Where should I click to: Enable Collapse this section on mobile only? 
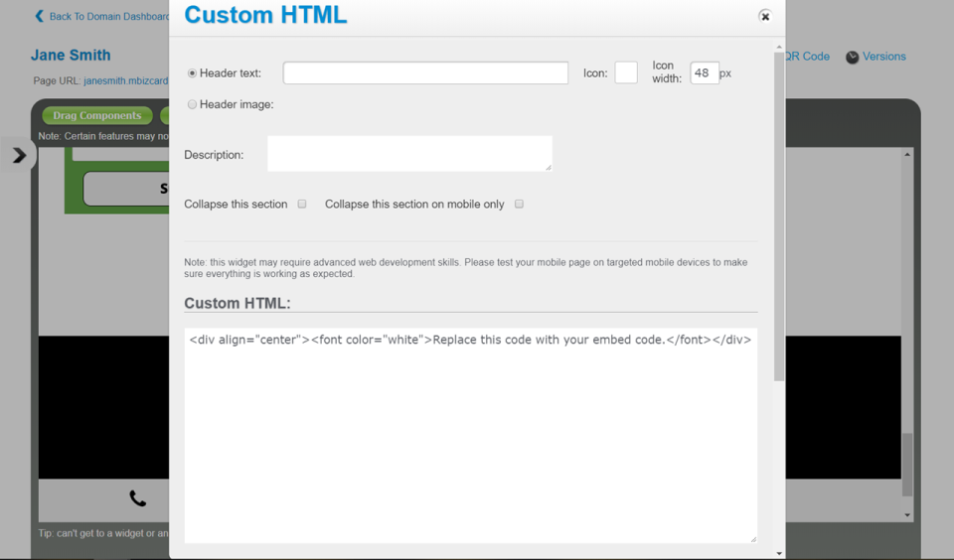519,205
